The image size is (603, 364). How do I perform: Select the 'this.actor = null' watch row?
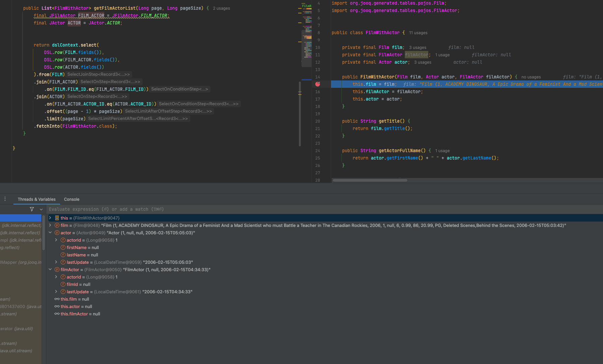(x=325, y=306)
